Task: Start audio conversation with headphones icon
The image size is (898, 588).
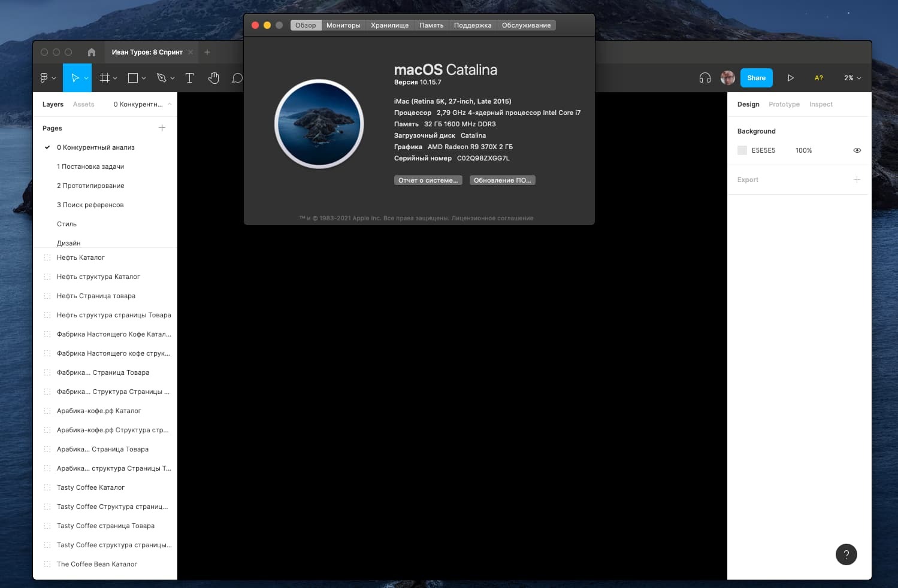Action: [x=705, y=78]
